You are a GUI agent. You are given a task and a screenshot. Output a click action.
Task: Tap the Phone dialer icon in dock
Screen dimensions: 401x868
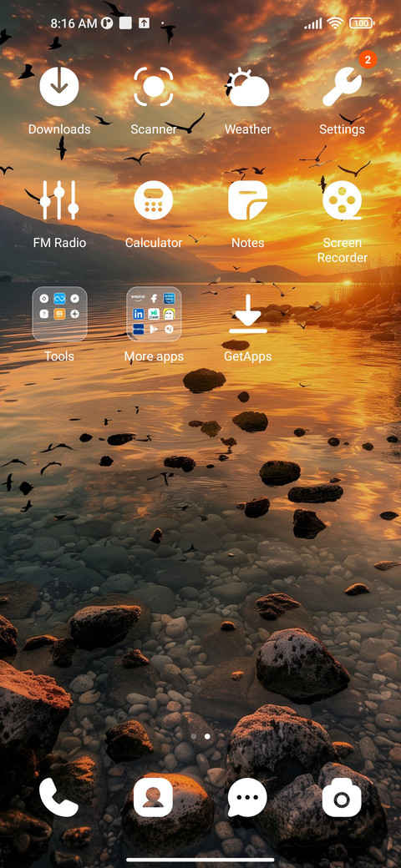pyautogui.click(x=59, y=797)
